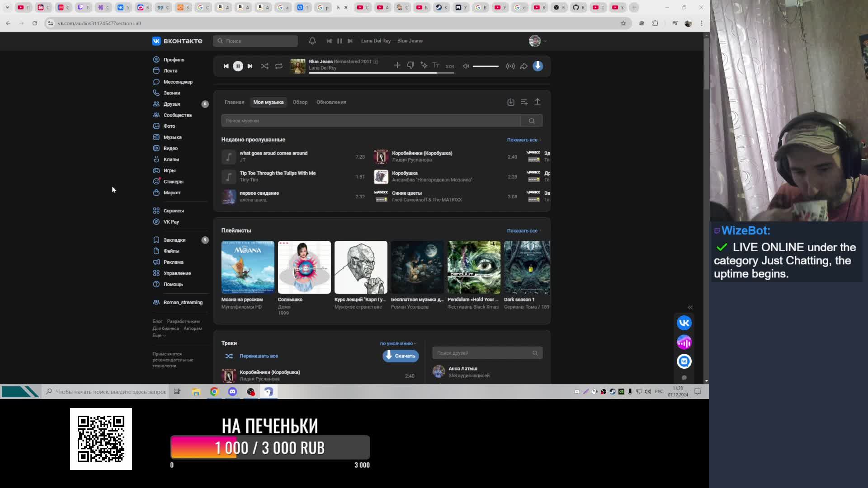Toggle shuffle in the audio player
This screenshot has height=488, width=868.
(264, 66)
